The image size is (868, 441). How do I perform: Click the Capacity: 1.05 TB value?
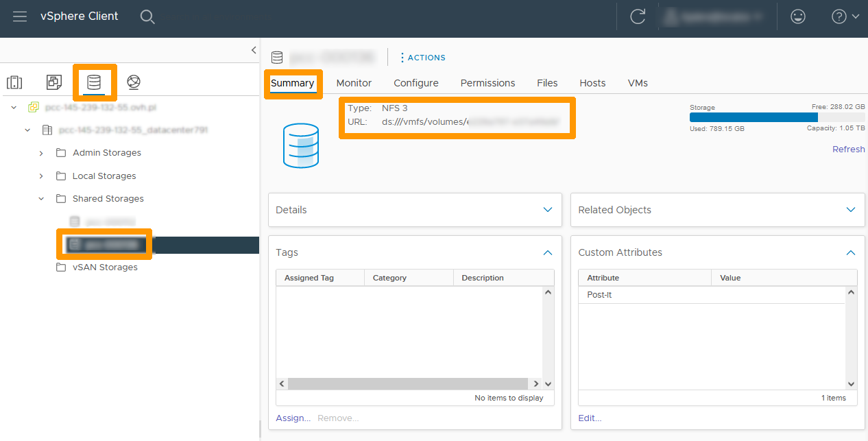[836, 128]
